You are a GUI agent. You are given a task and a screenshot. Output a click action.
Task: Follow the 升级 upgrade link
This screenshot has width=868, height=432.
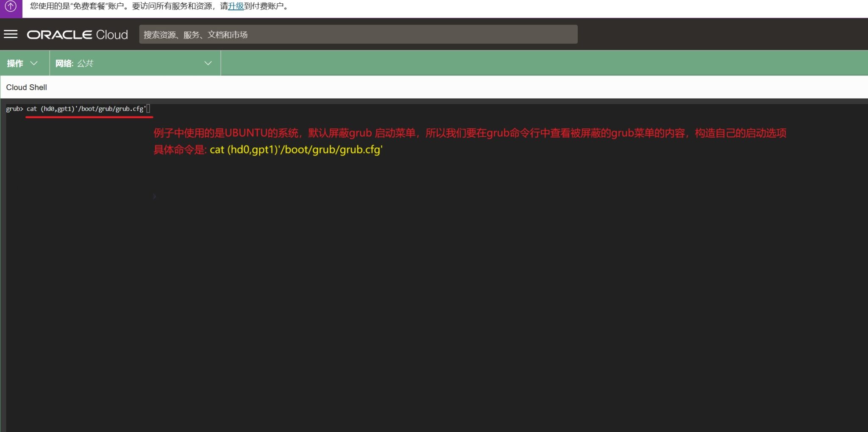point(236,6)
